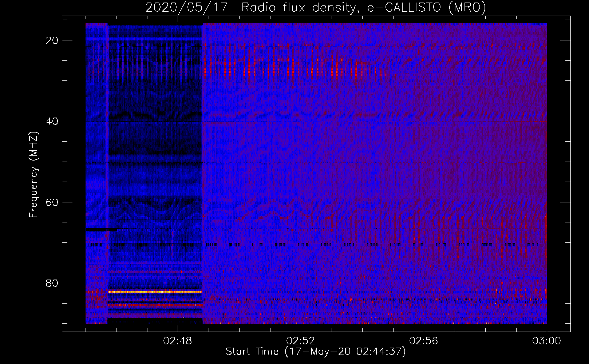589x364 pixels.
Task: Click the '40' frequency tick label
Action: [x=52, y=121]
